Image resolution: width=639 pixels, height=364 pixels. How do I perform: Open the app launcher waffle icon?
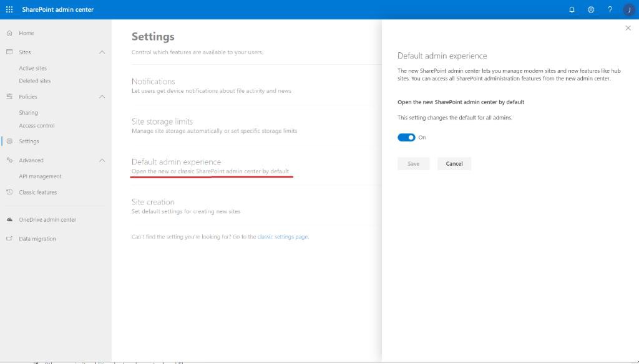pos(9,9)
